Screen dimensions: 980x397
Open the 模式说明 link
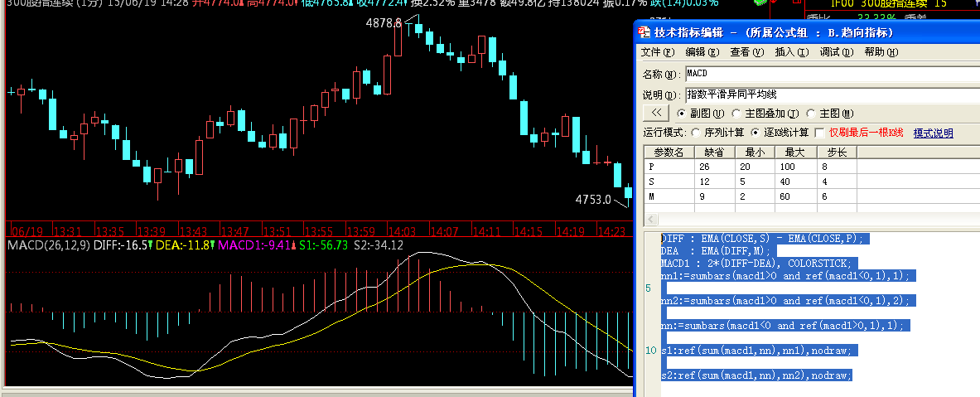pos(933,133)
